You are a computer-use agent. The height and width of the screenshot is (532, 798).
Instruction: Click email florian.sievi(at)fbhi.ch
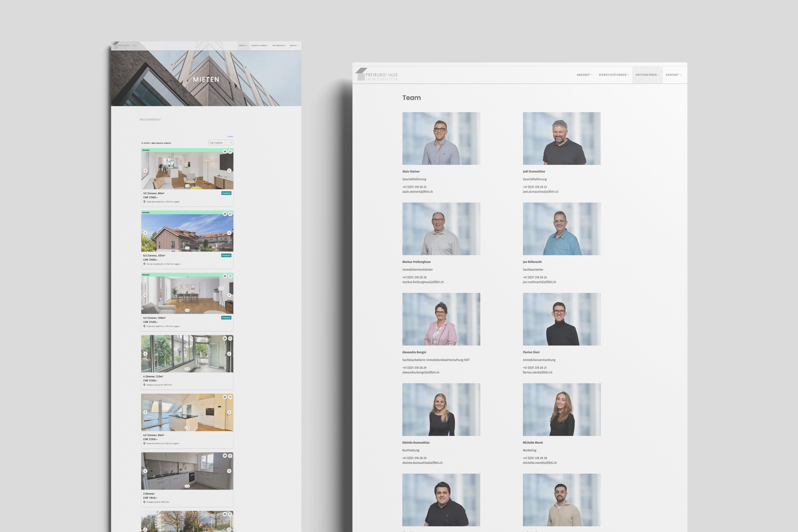click(537, 373)
